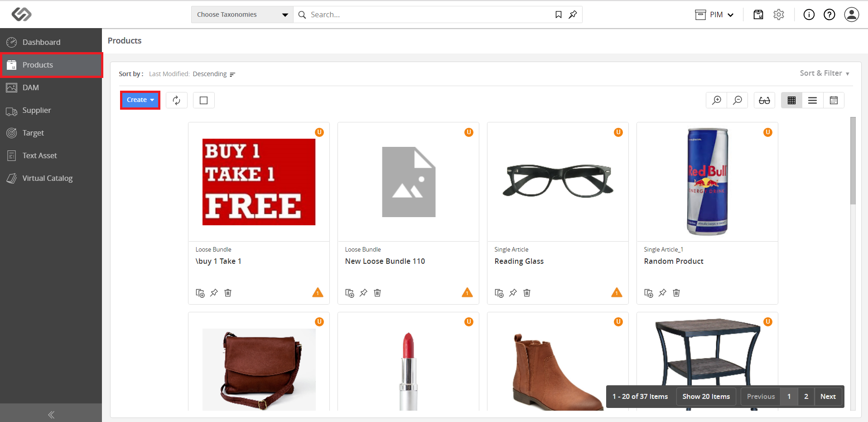The width and height of the screenshot is (868, 422).
Task: Click warning triangle on New Loose Bundle 110
Action: [x=467, y=292]
